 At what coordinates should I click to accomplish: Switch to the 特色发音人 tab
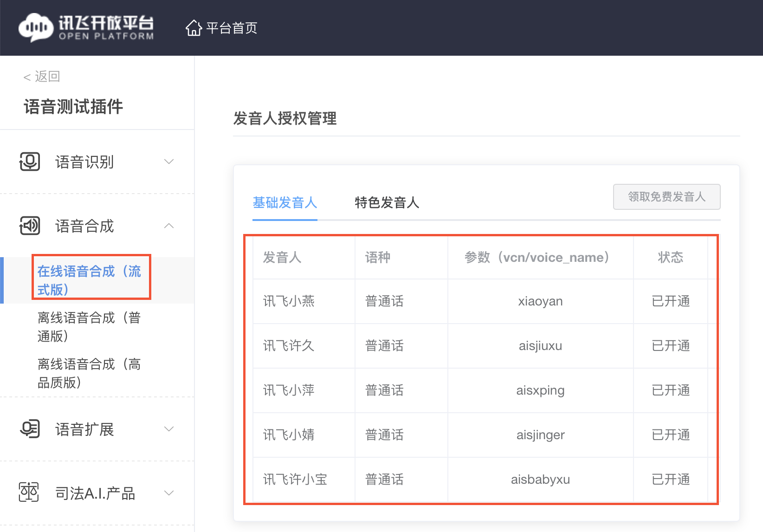point(387,203)
